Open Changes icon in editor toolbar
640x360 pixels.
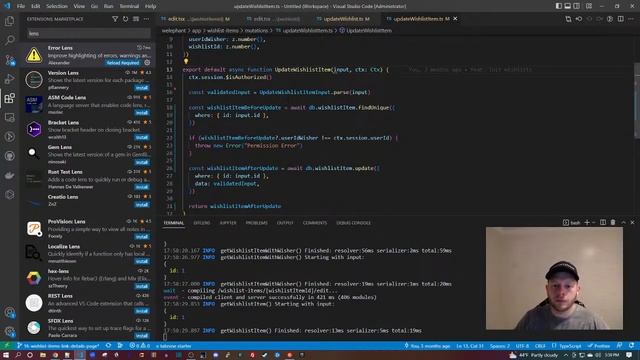pos(568,19)
